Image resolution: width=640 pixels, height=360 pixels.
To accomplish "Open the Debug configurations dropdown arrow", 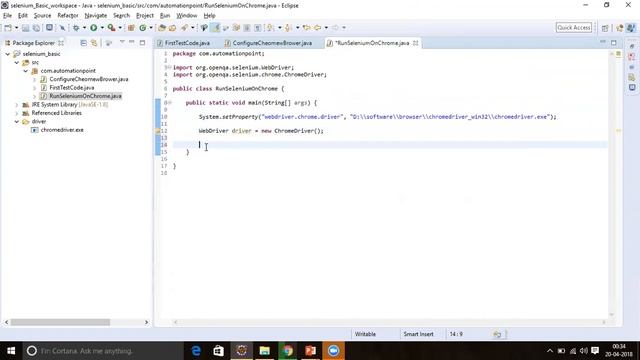I will pyautogui.click(x=84, y=28).
